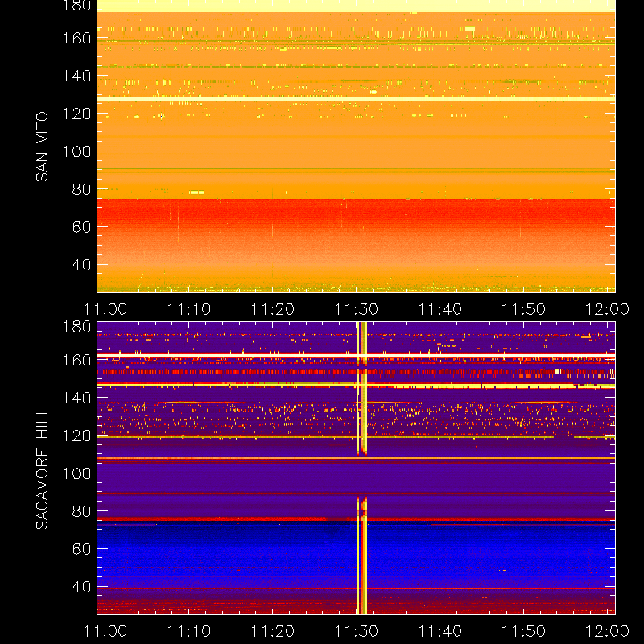Pick the 100 tick label on Sagamore Hill axis
This screenshot has height=644, width=644.
(x=76, y=473)
